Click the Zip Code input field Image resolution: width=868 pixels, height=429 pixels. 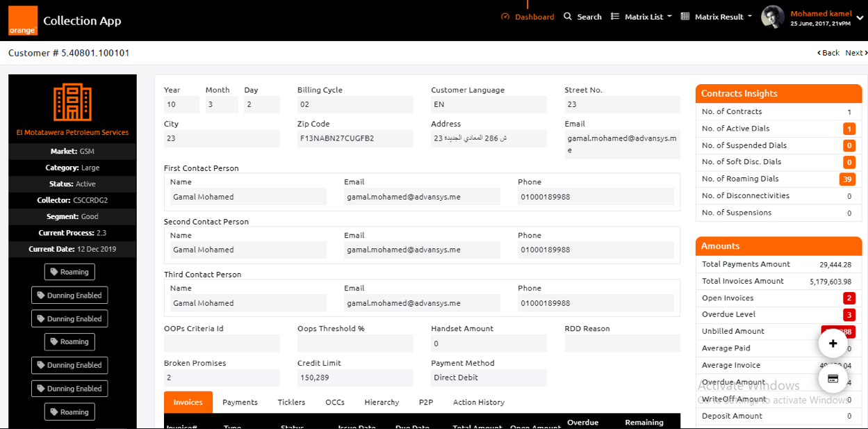click(x=355, y=138)
